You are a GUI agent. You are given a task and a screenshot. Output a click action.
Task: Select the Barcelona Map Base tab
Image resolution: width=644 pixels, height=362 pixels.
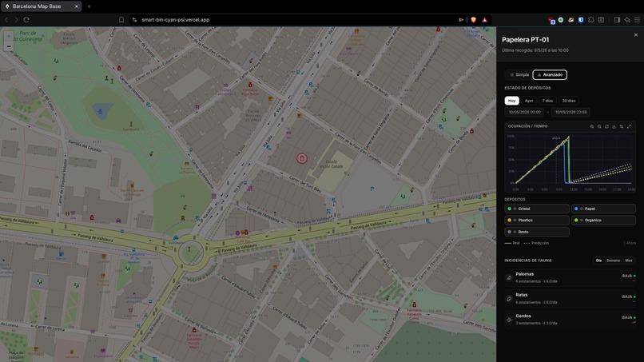41,6
